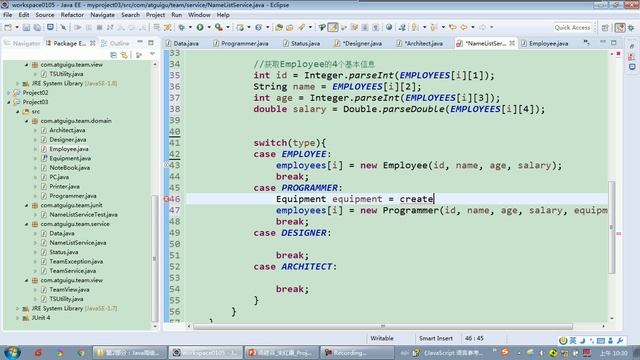The height and width of the screenshot is (360, 640).
Task: Switch to the Eclipse workspace0105 taskbar item
Action: click(206, 352)
